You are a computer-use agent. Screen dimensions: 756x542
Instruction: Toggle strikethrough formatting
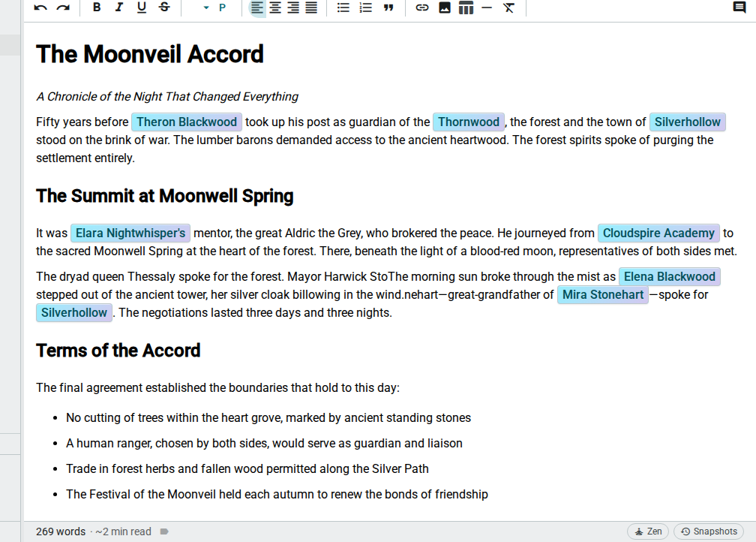coord(164,8)
